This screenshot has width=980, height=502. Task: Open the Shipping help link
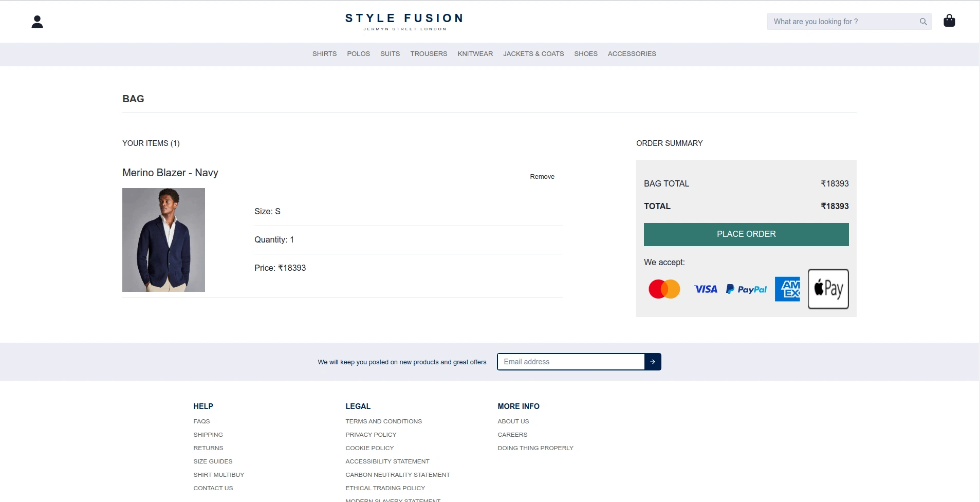click(208, 435)
